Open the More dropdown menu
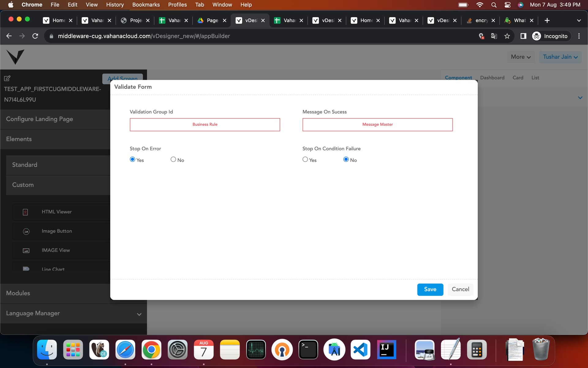 tap(520, 57)
